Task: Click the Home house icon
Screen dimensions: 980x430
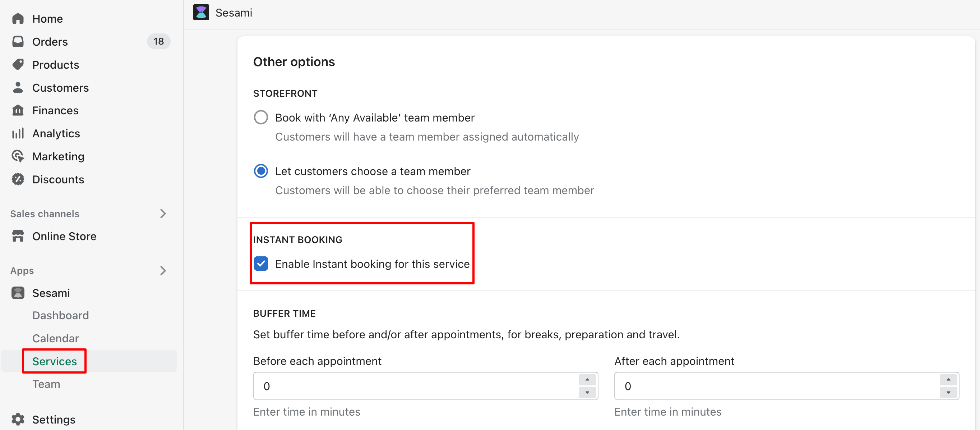Action: coord(18,19)
